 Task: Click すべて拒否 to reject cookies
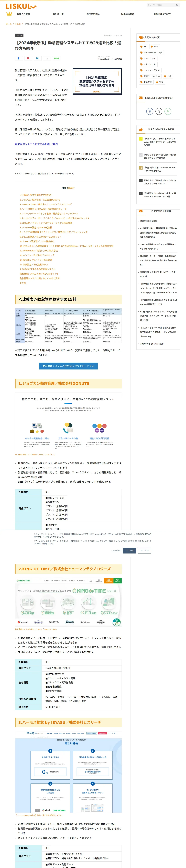click(x=144, y=551)
